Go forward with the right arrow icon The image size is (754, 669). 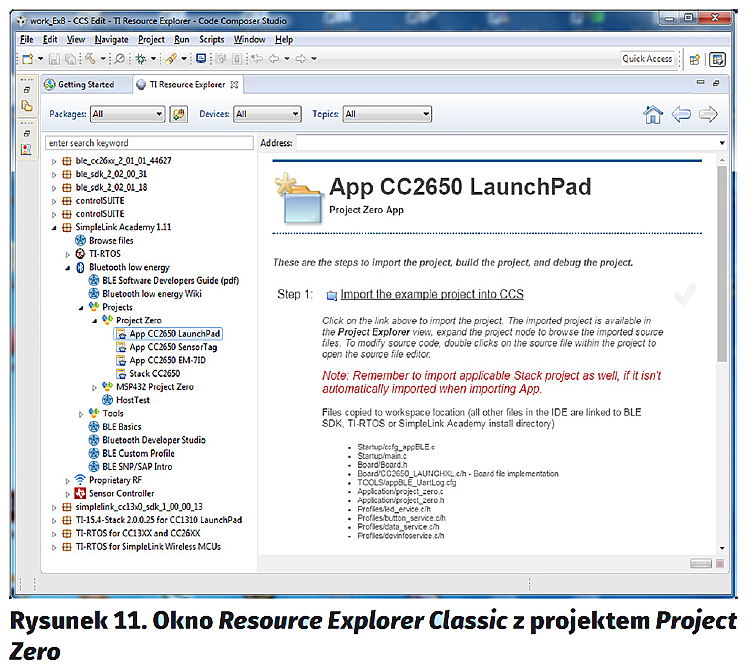[x=708, y=114]
